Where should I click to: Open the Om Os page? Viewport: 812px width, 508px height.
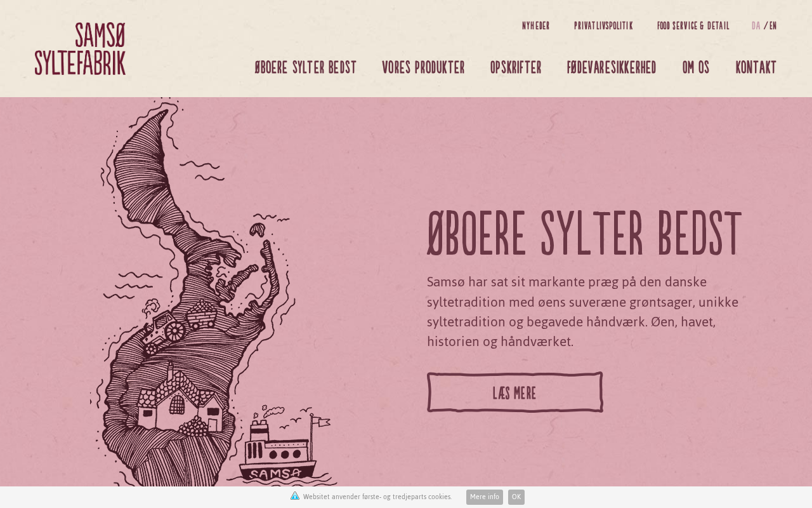[x=696, y=67]
